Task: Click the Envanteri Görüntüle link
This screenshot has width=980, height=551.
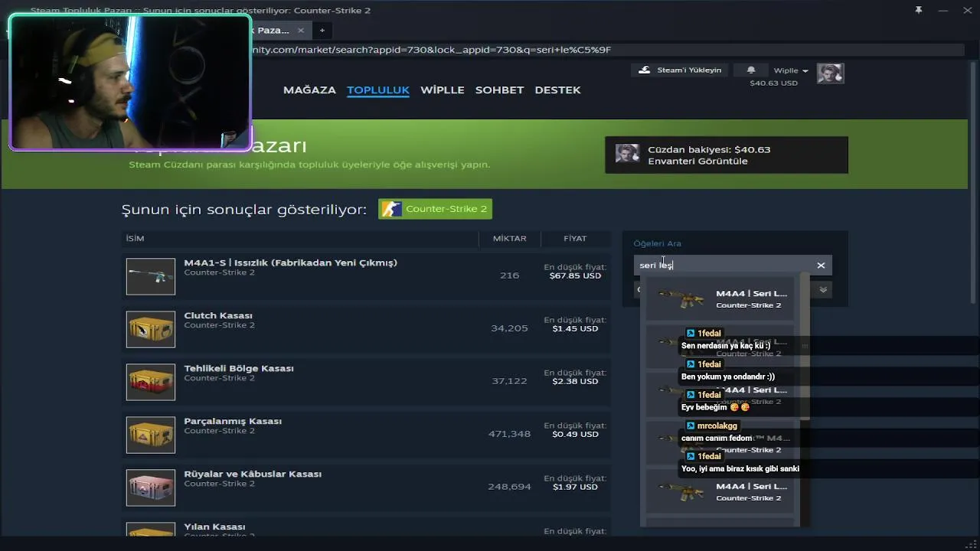Action: [x=697, y=161]
